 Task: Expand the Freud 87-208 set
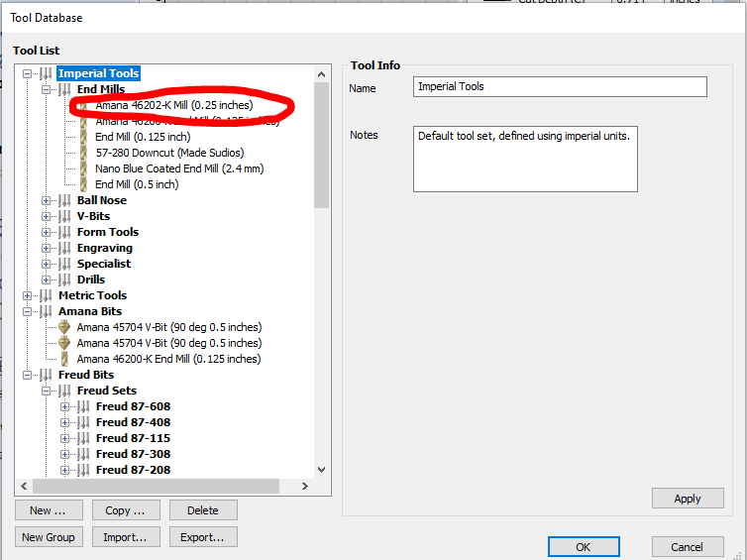tap(64, 470)
